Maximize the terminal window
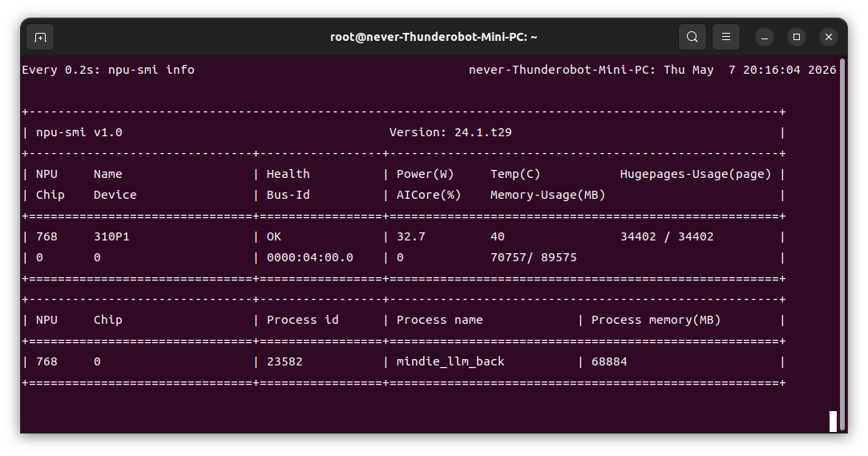Image resolution: width=868 pixels, height=456 pixels. (797, 37)
